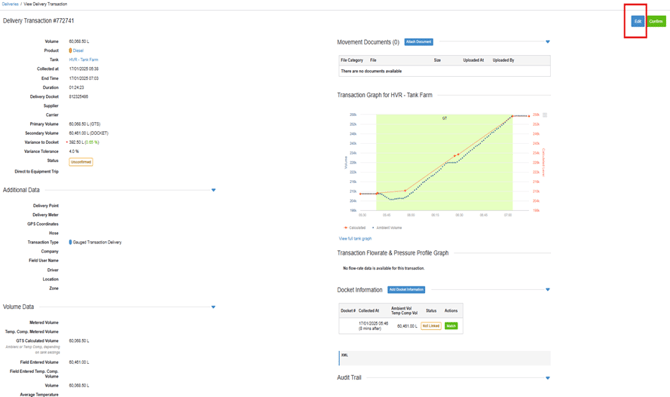The width and height of the screenshot is (670, 397).
Task: Collapse the Movement Documents section arrow
Action: point(548,42)
